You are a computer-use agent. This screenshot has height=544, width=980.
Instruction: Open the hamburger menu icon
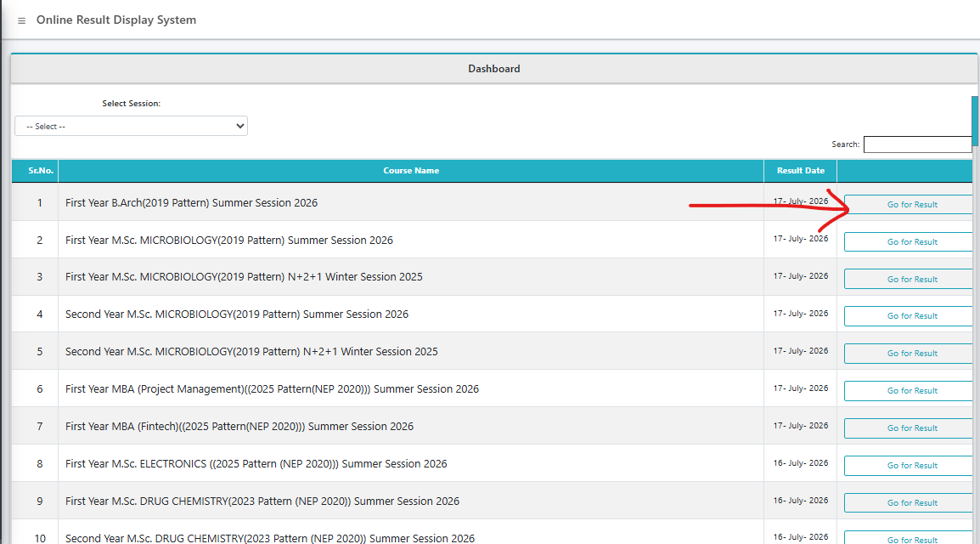(x=21, y=20)
